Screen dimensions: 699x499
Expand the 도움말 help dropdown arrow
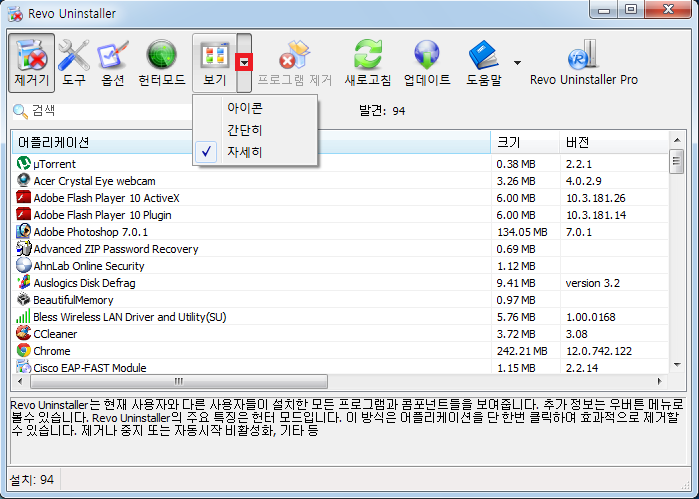coord(517,63)
